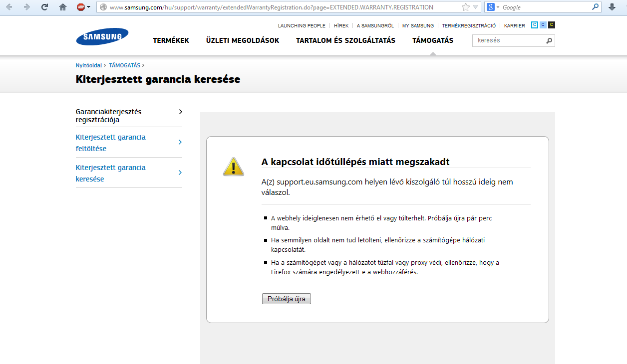Open the URL history dropdown arrow
The image size is (627, 364).
(476, 7)
